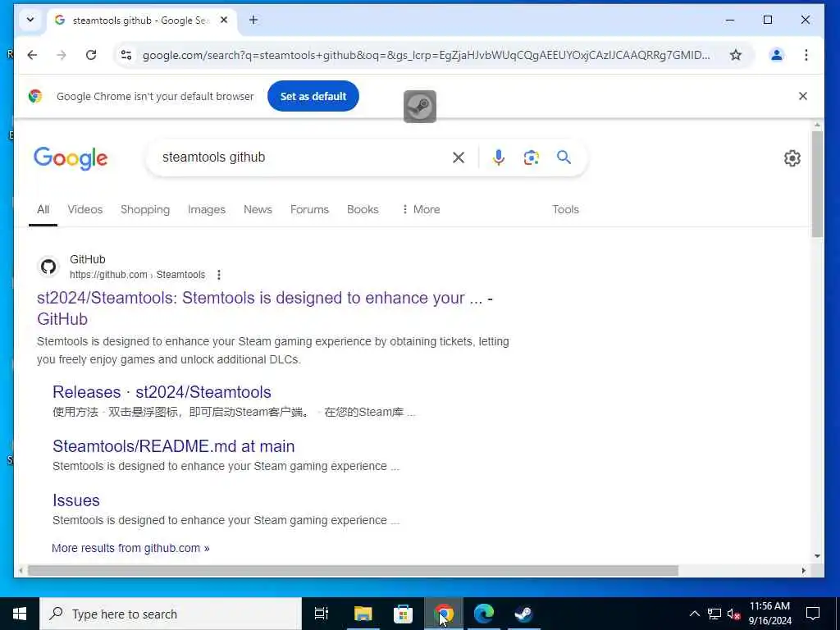Screen dimensions: 840x630
Task: Click the vertical page scrollbar thumb
Action: 817,184
